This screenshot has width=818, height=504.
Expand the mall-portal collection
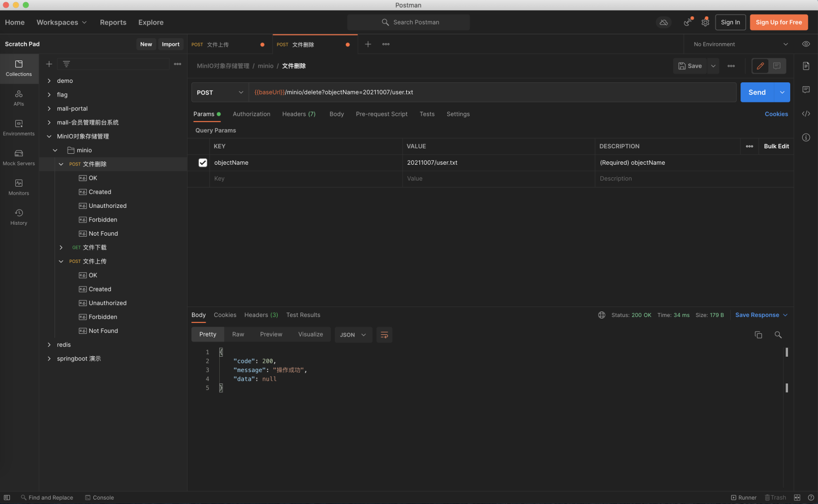tap(49, 109)
